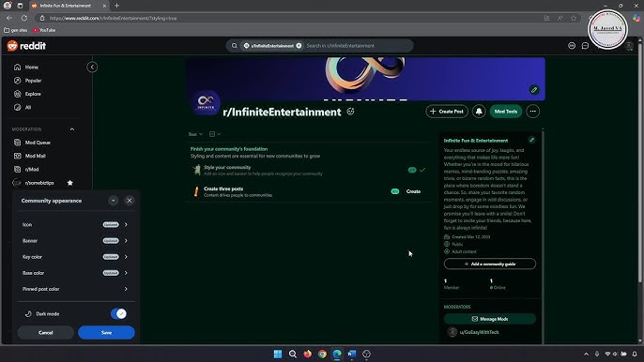The width and height of the screenshot is (644, 362).
Task: Open community notifications bell
Action: tap(479, 112)
